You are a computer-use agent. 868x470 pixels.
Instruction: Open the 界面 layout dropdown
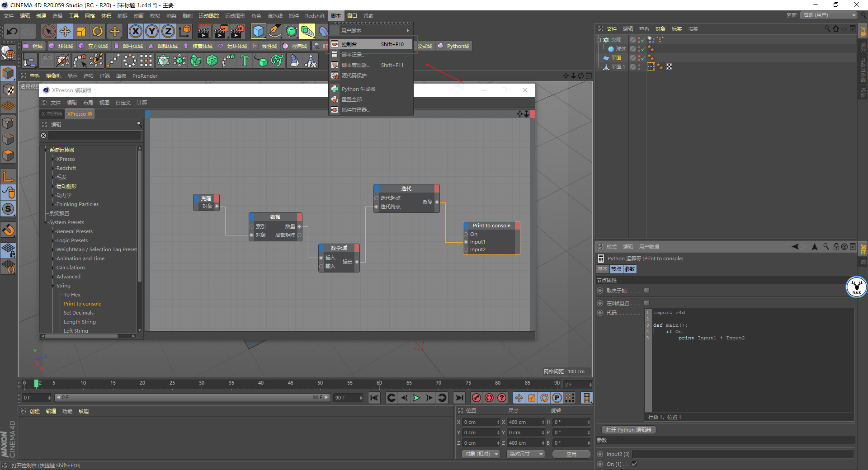pos(829,15)
